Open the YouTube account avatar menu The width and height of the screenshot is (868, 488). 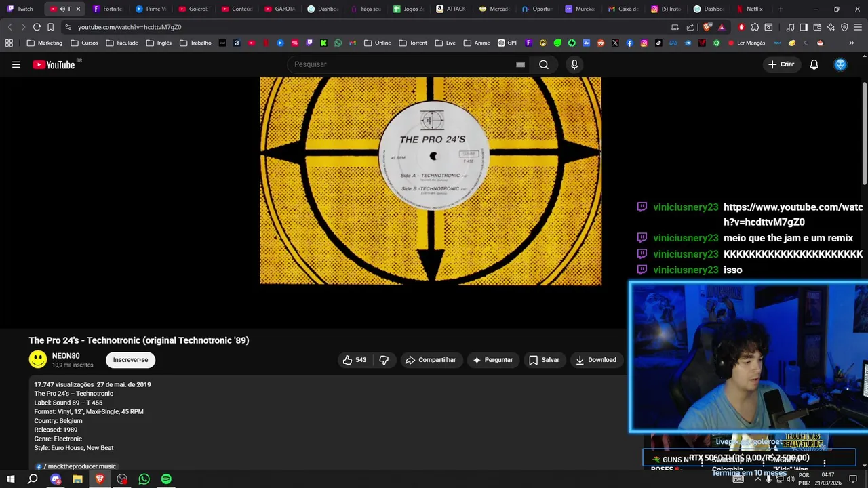tap(840, 64)
